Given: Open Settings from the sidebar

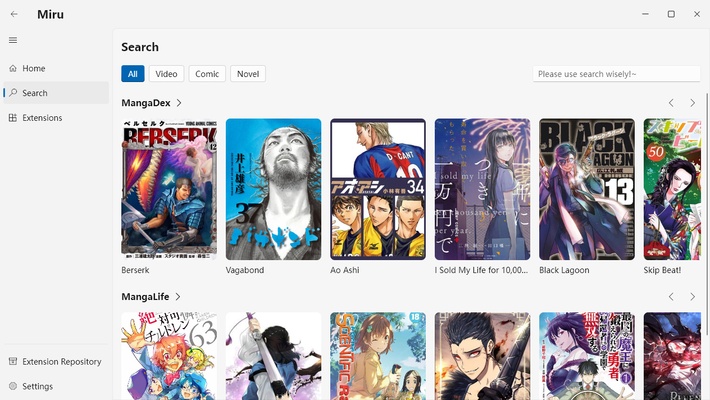Looking at the screenshot, I should 37,386.
